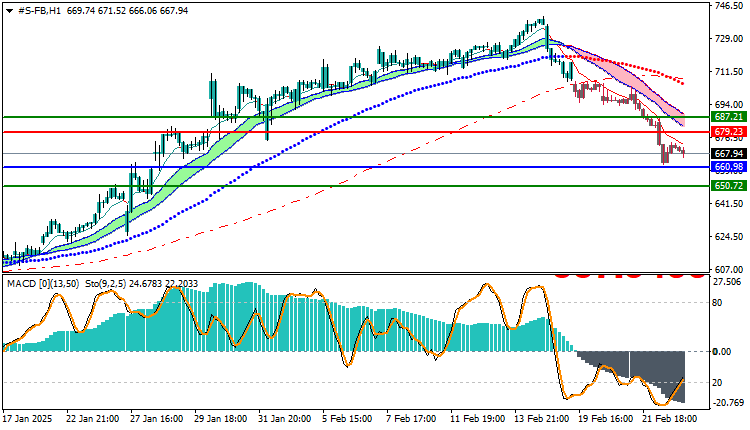Click the 624.50 price scale value
This screenshot has height=430, width=750.
pos(728,237)
